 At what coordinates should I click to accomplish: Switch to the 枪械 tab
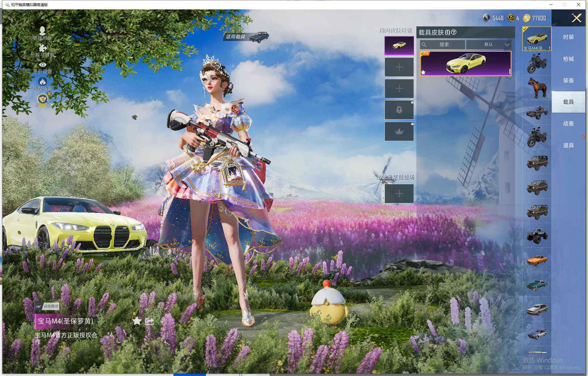coord(568,59)
